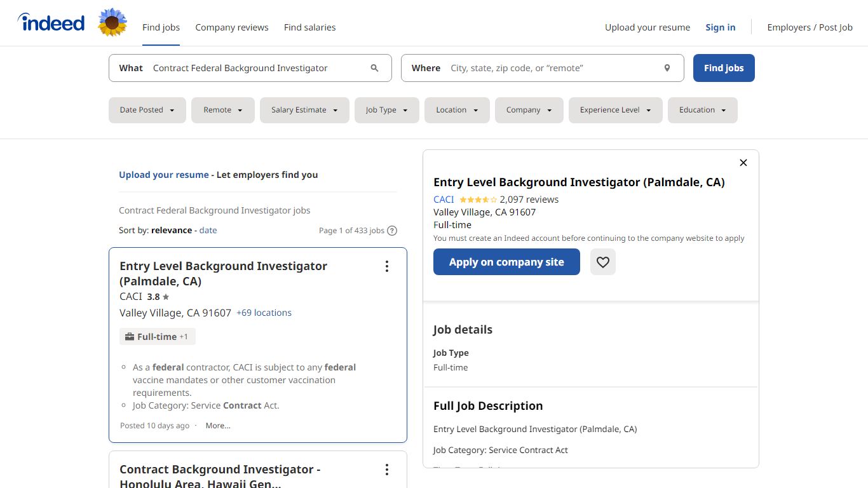Expand the Remote filter
The height and width of the screenshot is (488, 868).
223,110
